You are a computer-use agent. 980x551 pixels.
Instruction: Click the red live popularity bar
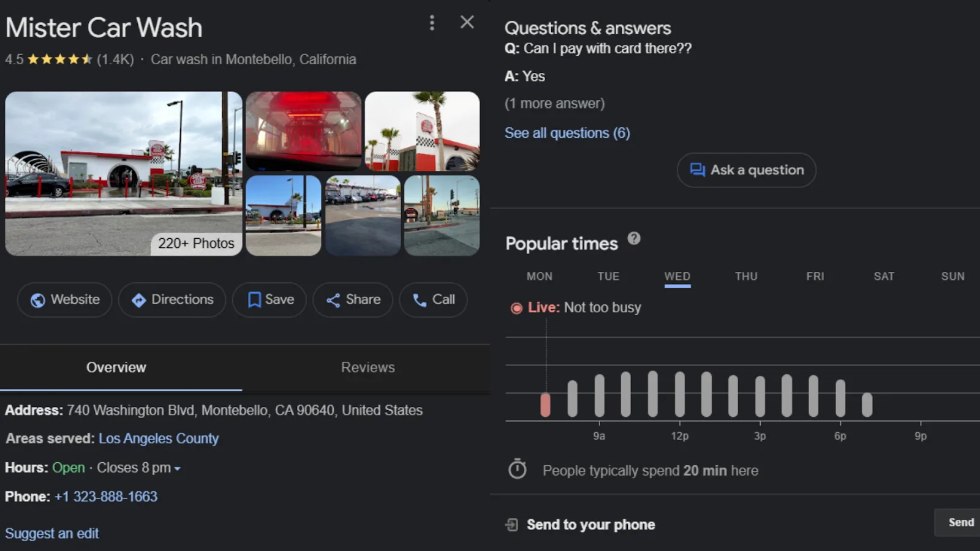click(x=546, y=405)
